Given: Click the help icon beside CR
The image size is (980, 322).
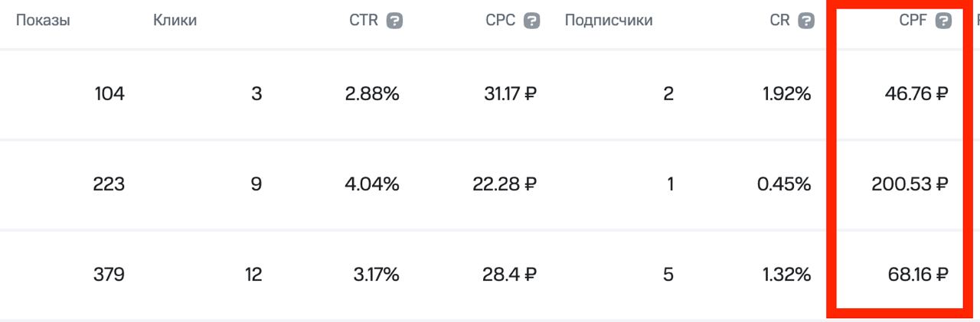Looking at the screenshot, I should [x=805, y=21].
